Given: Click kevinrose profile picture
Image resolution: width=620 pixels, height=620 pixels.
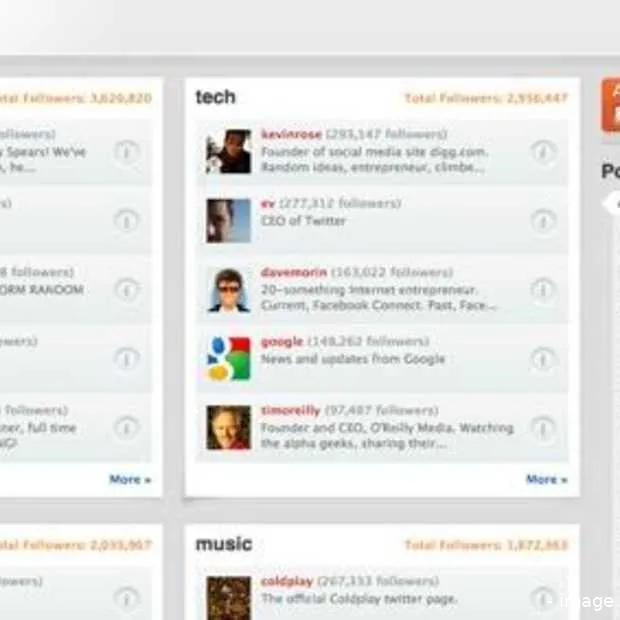Looking at the screenshot, I should tap(228, 152).
